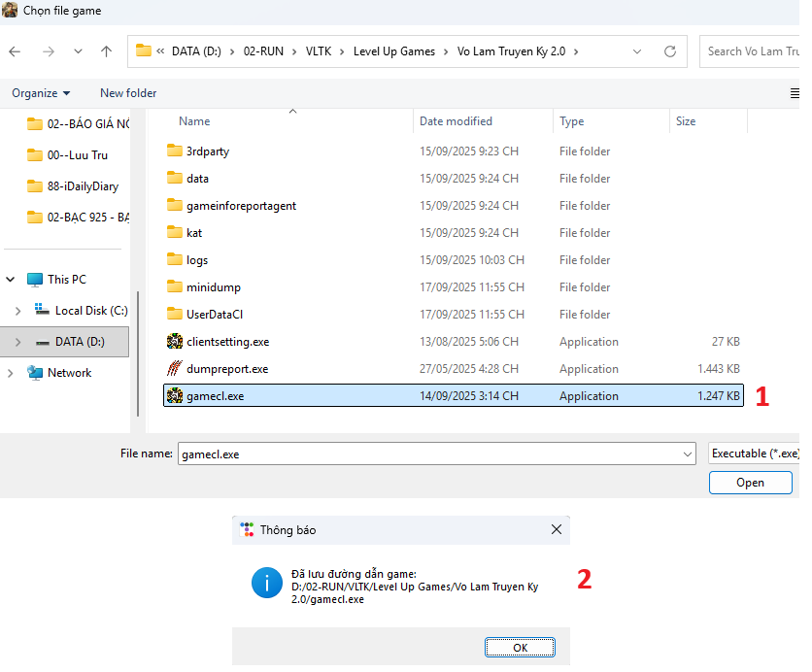Click the gamecl.exe application icon

click(175, 395)
